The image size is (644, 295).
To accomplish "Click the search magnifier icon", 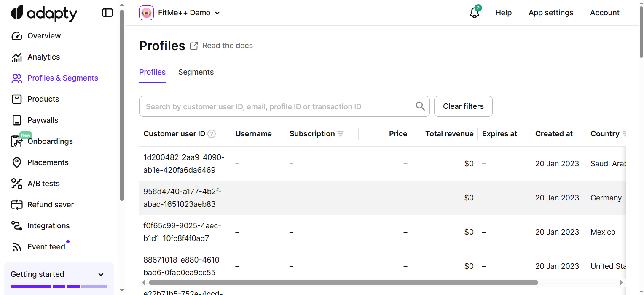I will [x=420, y=106].
